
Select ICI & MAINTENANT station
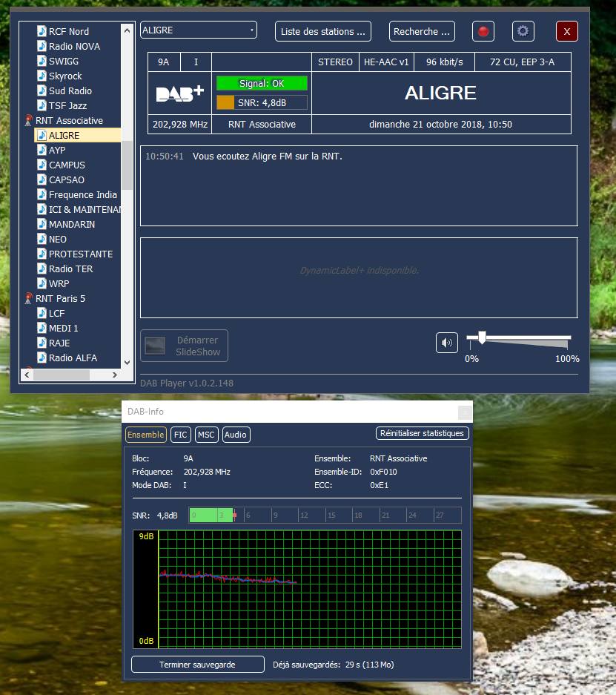coord(85,209)
